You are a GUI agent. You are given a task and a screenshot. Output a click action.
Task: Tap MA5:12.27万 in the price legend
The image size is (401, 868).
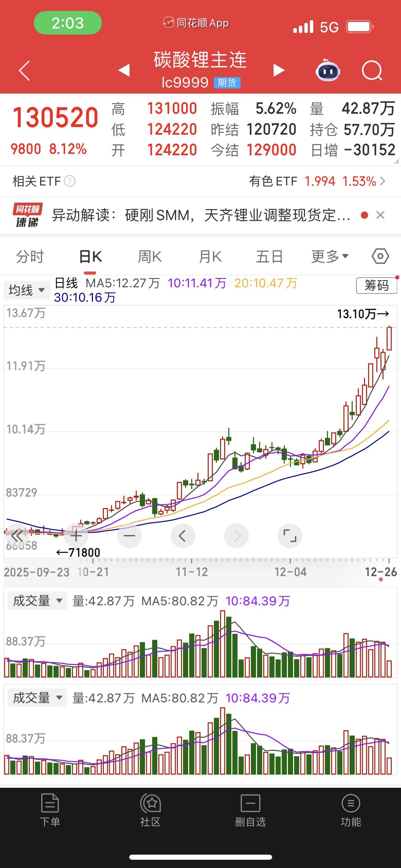123,283
